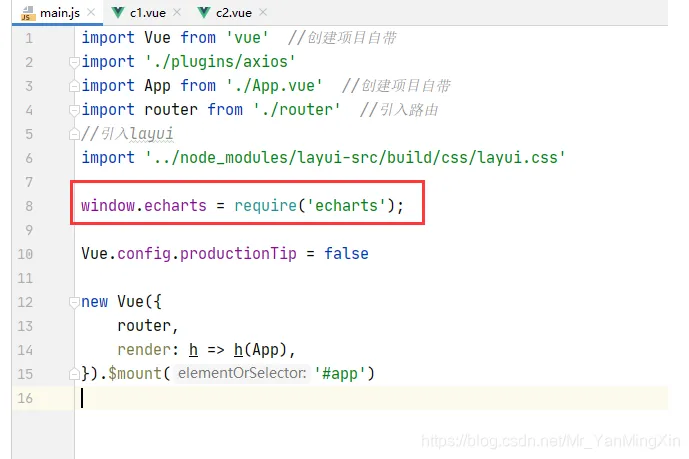Click the Vue icon on c1.vue tab
Screen dimensions: 689x459
117,12
